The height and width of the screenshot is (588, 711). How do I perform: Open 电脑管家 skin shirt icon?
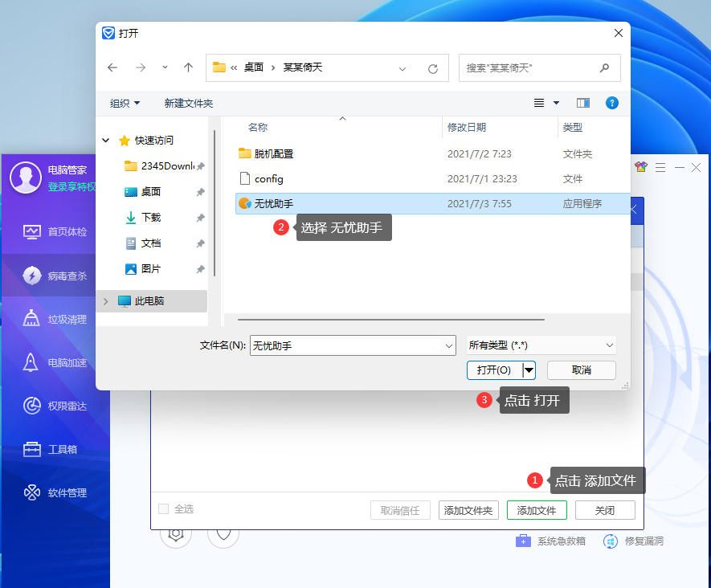(641, 167)
